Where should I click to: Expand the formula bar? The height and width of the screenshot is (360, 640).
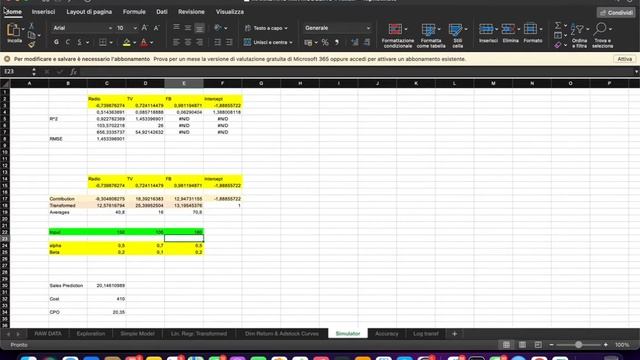coord(636,72)
